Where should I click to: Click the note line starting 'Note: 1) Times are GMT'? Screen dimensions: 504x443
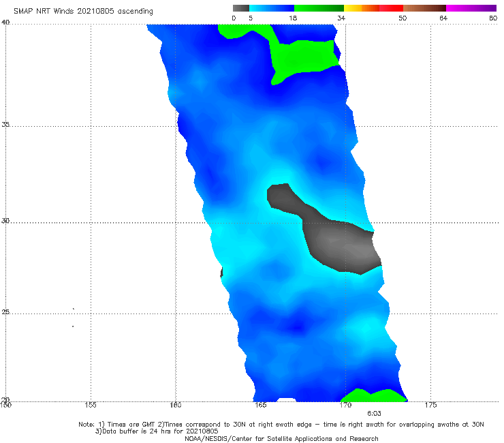click(x=281, y=425)
